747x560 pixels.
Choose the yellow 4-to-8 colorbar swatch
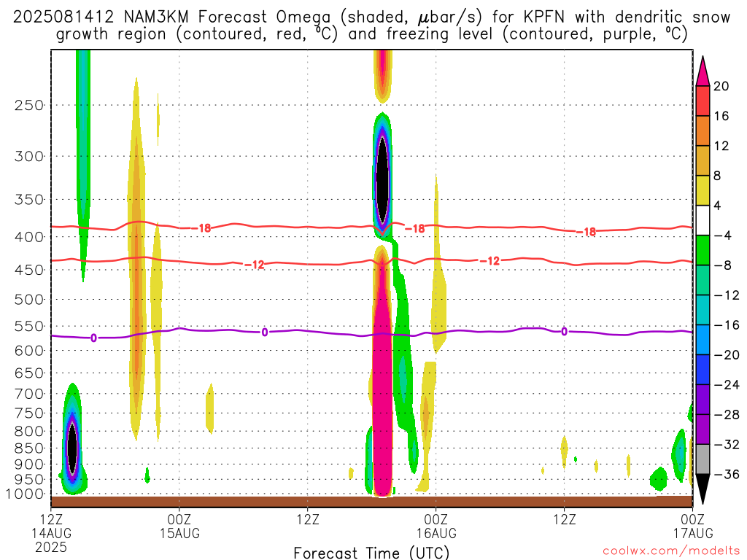click(x=703, y=190)
